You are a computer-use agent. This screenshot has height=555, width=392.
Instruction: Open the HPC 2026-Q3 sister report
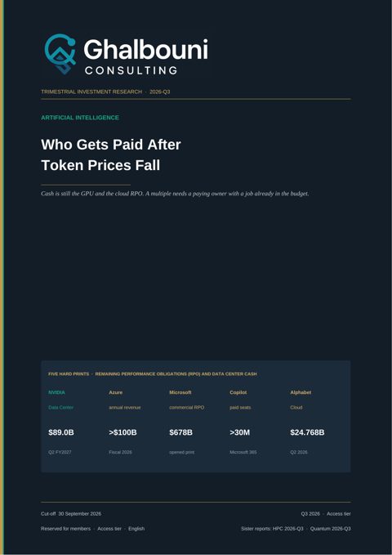[x=288, y=529]
